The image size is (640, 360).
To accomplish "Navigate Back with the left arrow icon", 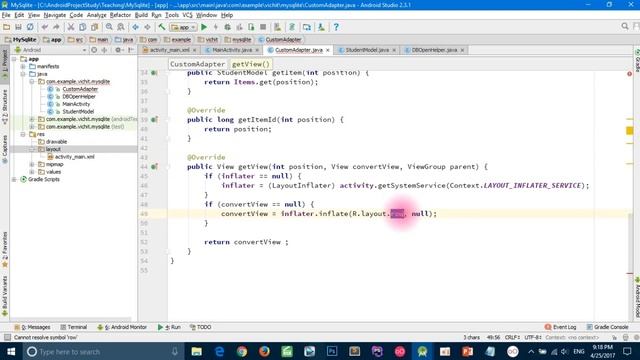I will (x=136, y=27).
